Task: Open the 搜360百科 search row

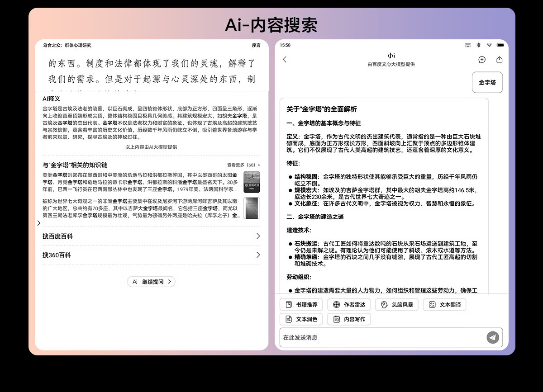Action: 151,255
